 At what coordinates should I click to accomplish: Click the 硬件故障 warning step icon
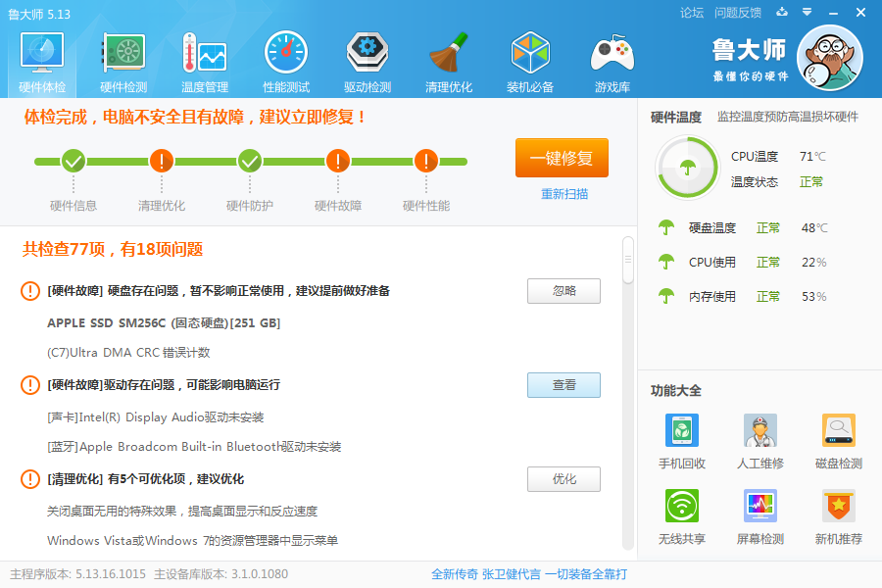pos(338,162)
